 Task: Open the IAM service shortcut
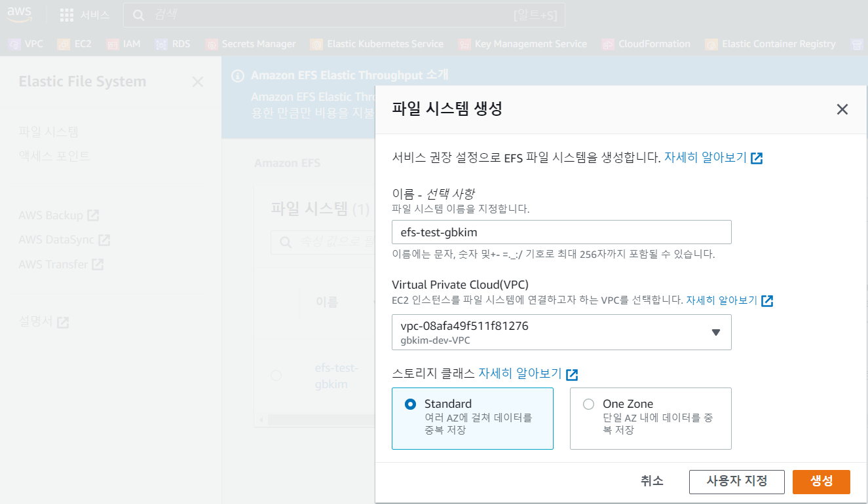(x=123, y=44)
